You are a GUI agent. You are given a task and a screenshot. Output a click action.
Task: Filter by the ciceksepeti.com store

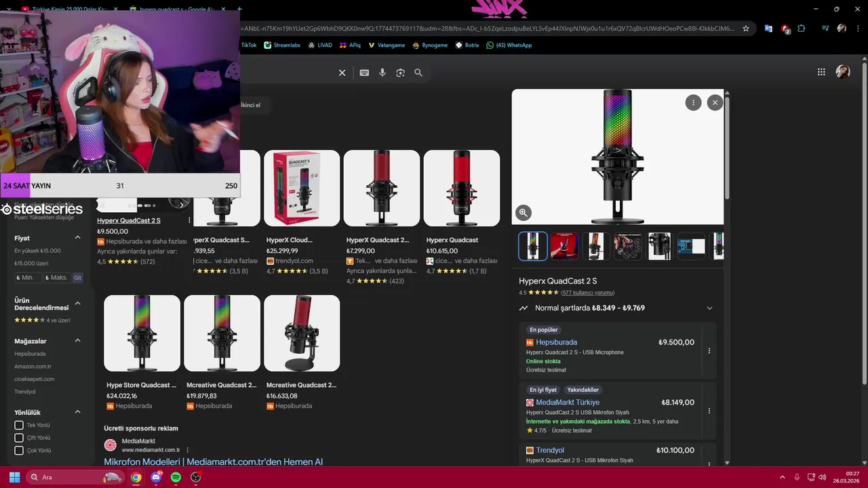(35, 379)
